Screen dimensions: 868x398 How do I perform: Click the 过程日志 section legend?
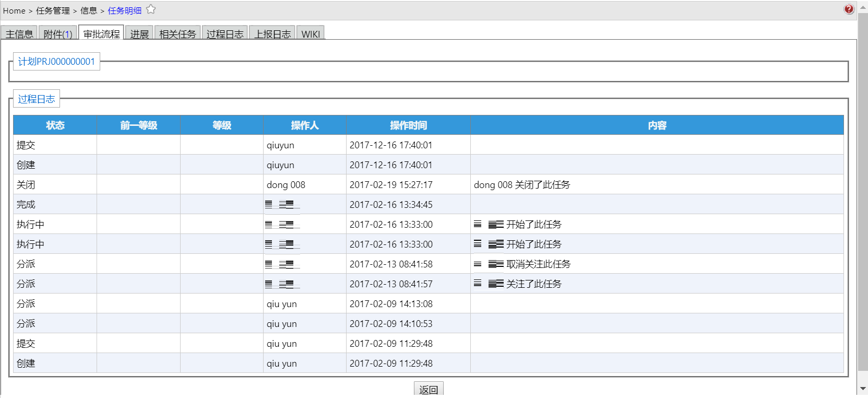point(37,99)
